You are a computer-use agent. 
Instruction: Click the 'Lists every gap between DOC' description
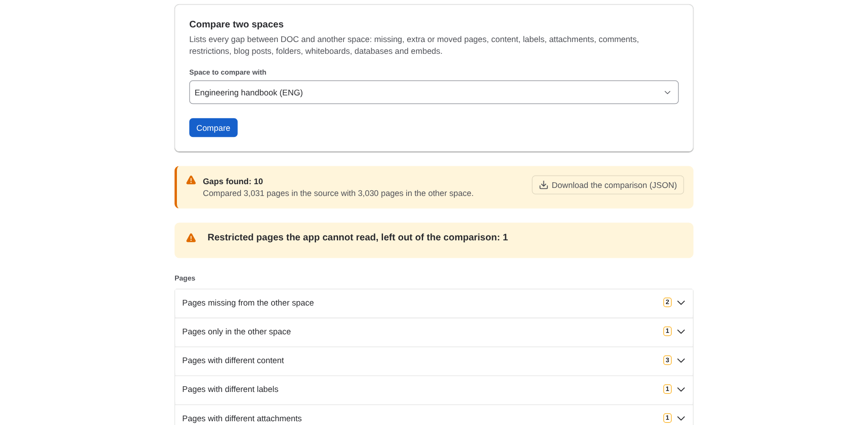click(414, 45)
